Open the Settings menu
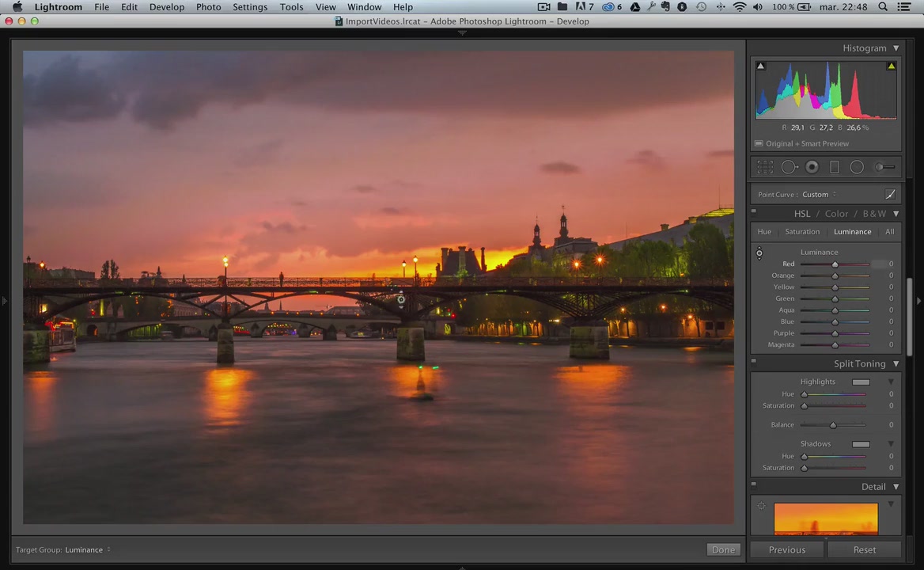 click(x=250, y=7)
